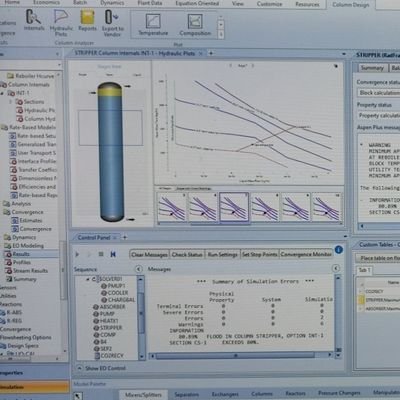Select ABSORBER block in the sequence list

[x=109, y=307]
